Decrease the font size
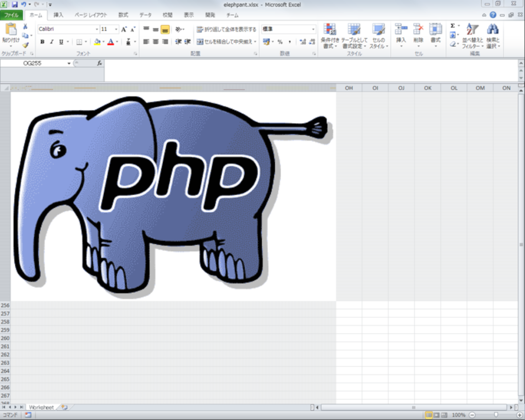This screenshot has height=420, width=525. pyautogui.click(x=133, y=29)
